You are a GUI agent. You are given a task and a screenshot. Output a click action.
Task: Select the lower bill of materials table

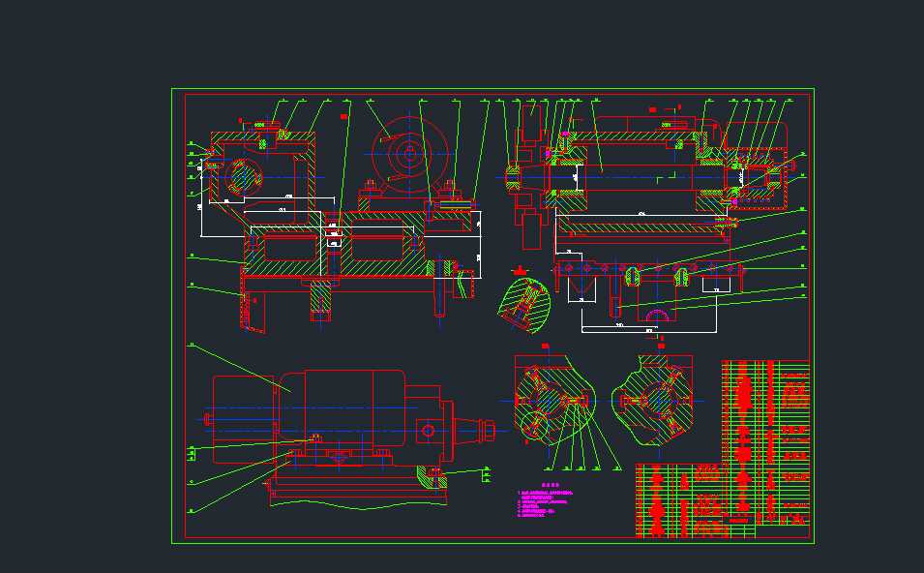(677, 500)
